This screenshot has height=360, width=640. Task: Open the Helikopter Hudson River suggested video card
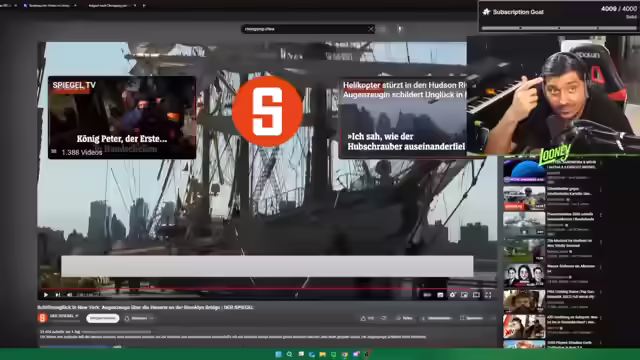pyautogui.click(x=402, y=118)
